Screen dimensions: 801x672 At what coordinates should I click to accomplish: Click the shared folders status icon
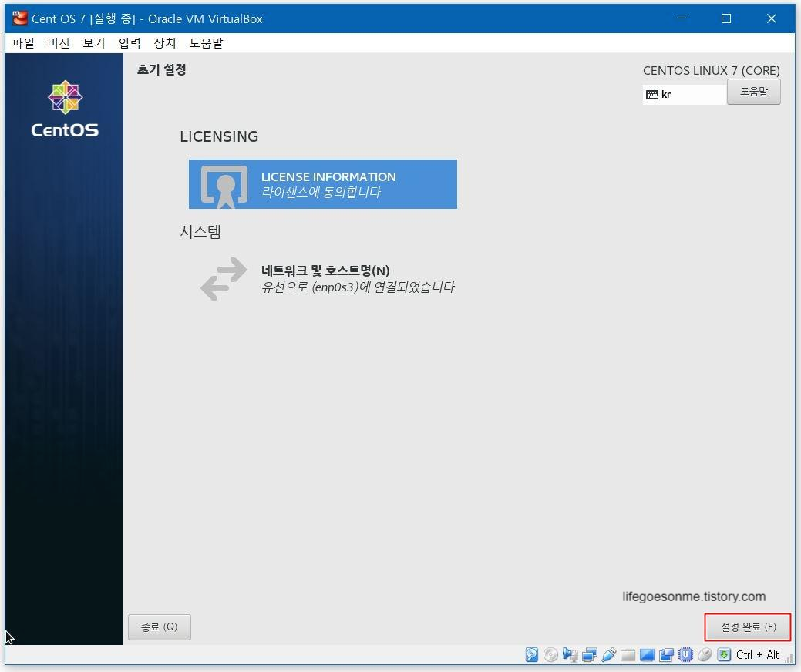tap(628, 654)
